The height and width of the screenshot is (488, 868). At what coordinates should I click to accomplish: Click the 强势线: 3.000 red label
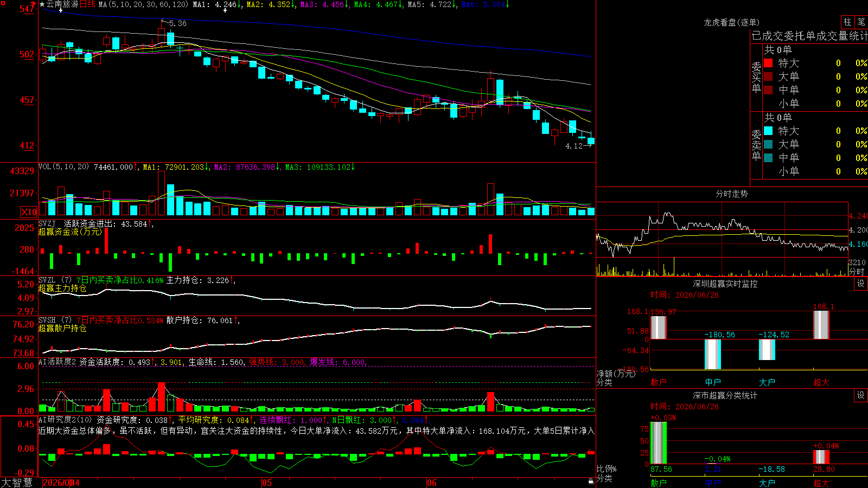pyautogui.click(x=277, y=362)
